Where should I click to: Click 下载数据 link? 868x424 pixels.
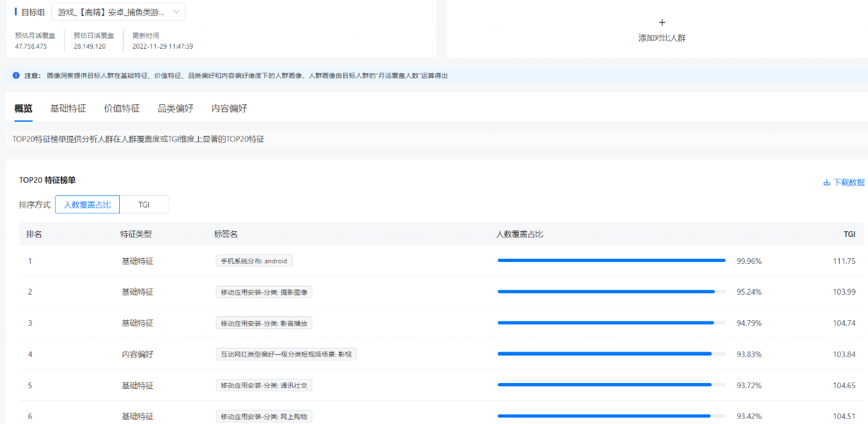click(848, 183)
